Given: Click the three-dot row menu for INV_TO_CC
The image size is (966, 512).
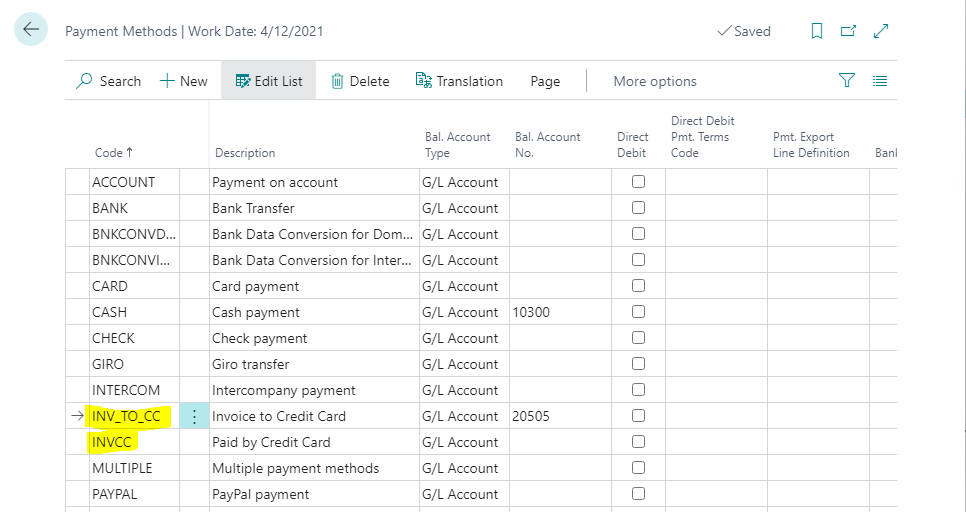Looking at the screenshot, I should pyautogui.click(x=194, y=416).
